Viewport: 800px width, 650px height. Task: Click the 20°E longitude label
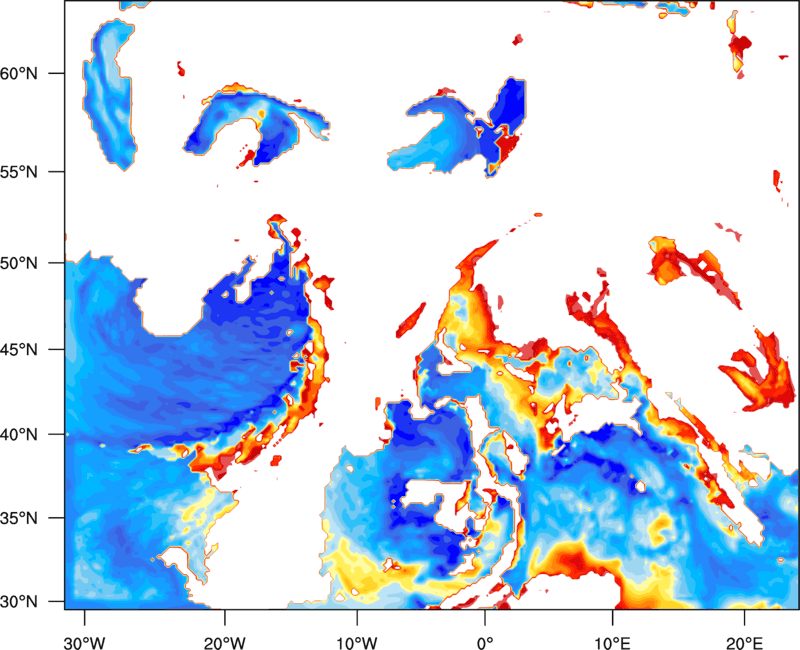tap(743, 643)
